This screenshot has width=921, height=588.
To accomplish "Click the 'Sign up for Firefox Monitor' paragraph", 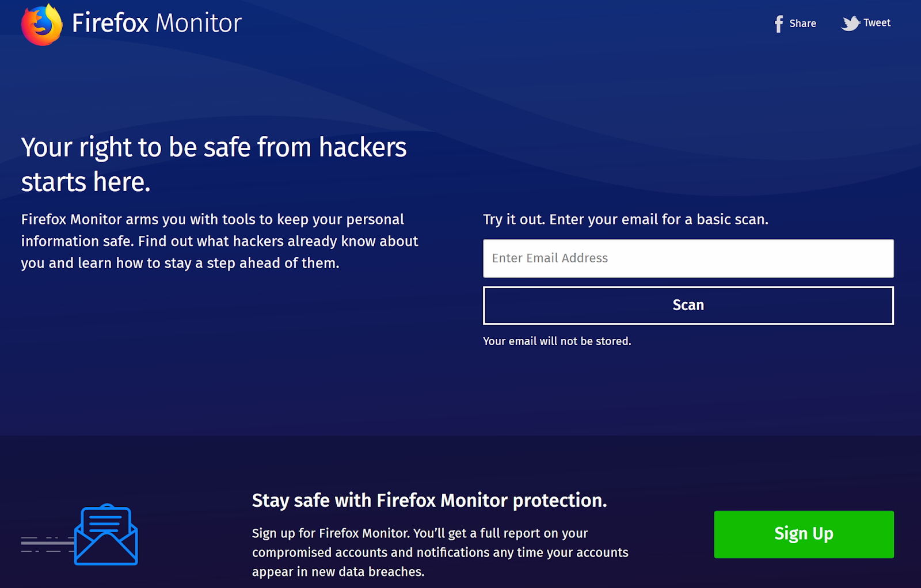I will pyautogui.click(x=440, y=552).
